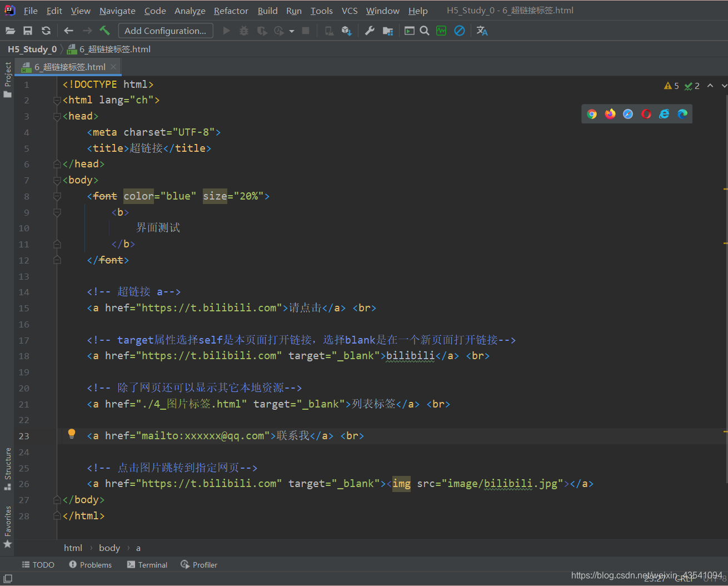This screenshot has height=586, width=728.
Task: Open the Run menu
Action: click(294, 11)
